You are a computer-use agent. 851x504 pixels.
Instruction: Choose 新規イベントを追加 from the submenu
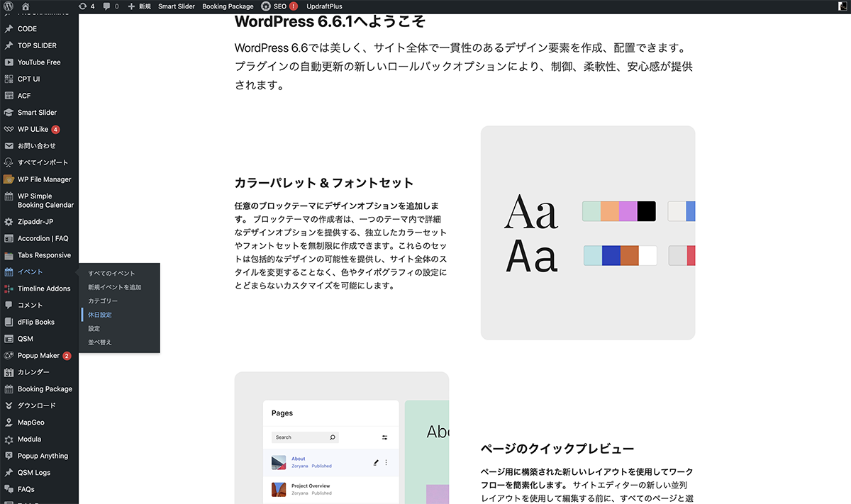114,287
